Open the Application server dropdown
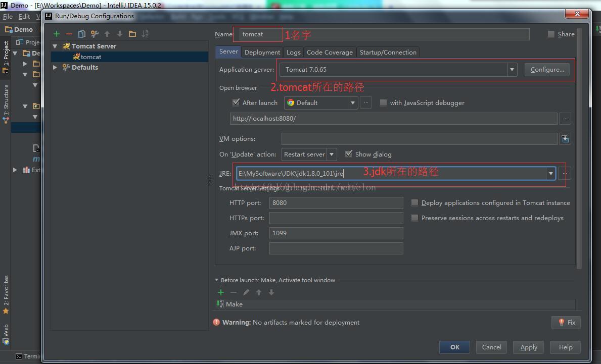Screen dimensions: 601x364 512,70
